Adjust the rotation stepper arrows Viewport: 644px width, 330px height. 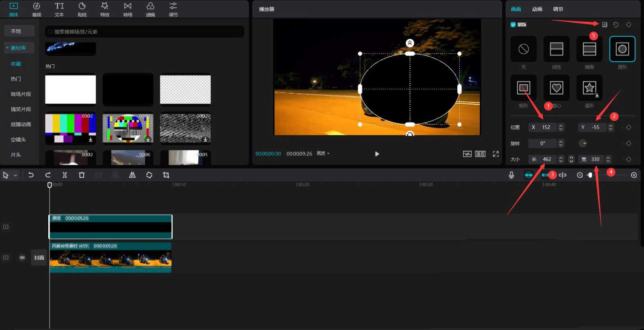click(561, 143)
